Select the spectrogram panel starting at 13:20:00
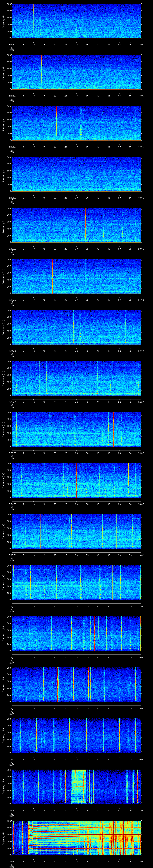The image size is (153, 868). (77, 276)
